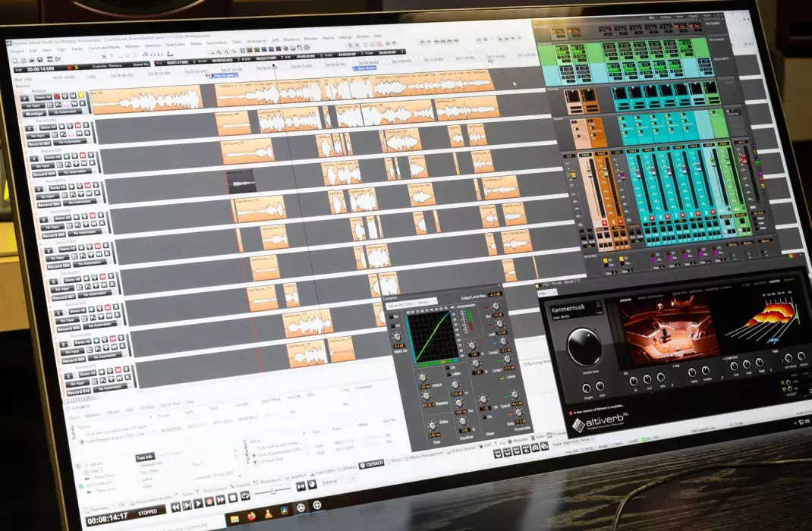Open the Project menu
Image resolution: width=812 pixels, height=531 pixels.
[17, 52]
